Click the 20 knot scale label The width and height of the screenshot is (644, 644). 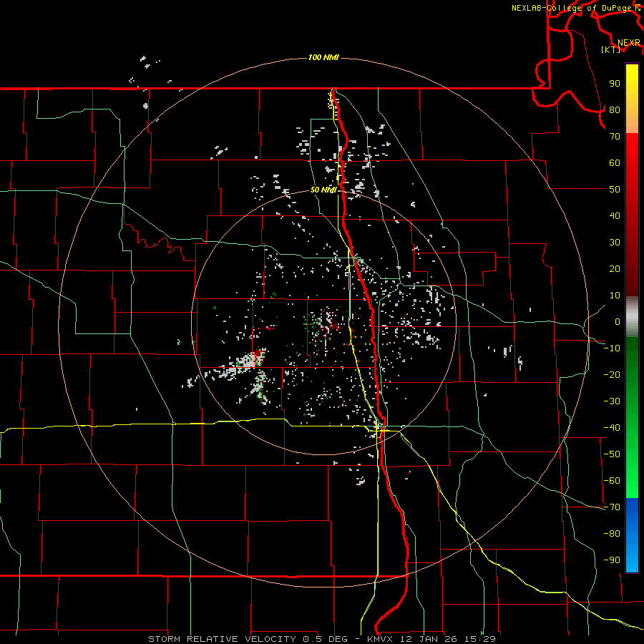(615, 269)
